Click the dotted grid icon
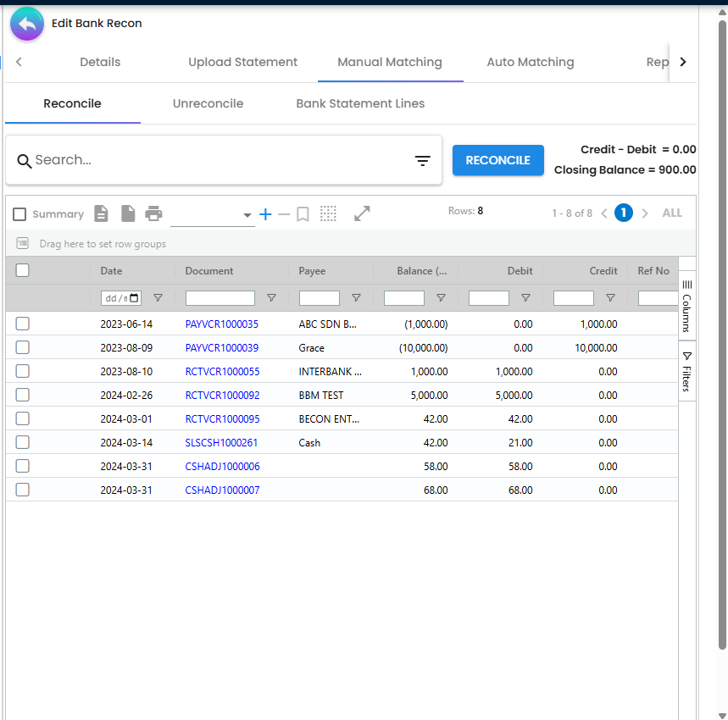Image resolution: width=728 pixels, height=720 pixels. click(328, 213)
